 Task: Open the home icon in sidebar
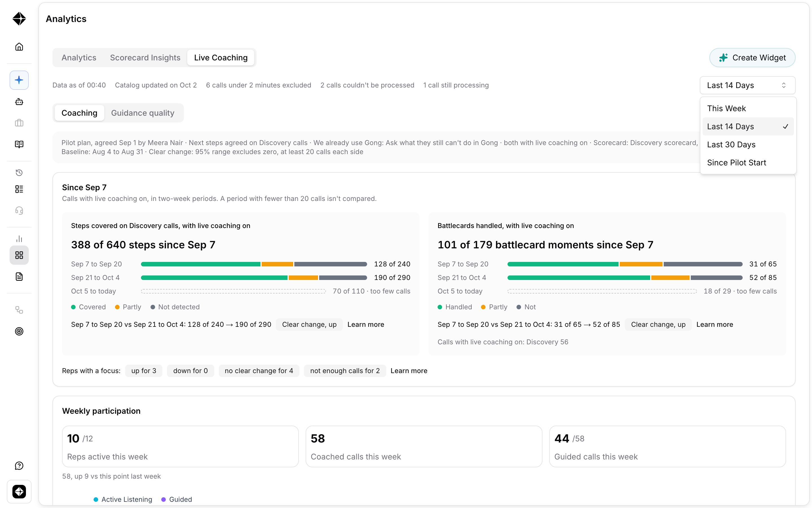coord(19,47)
